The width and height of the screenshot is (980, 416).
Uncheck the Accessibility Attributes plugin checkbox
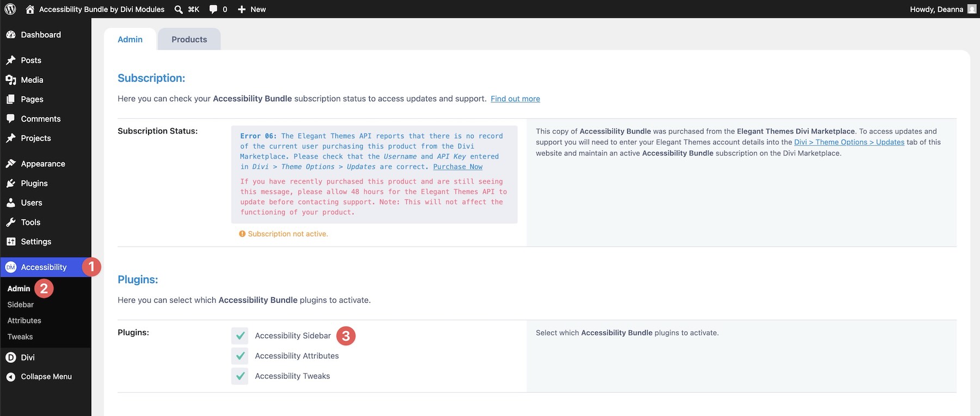[x=240, y=356]
